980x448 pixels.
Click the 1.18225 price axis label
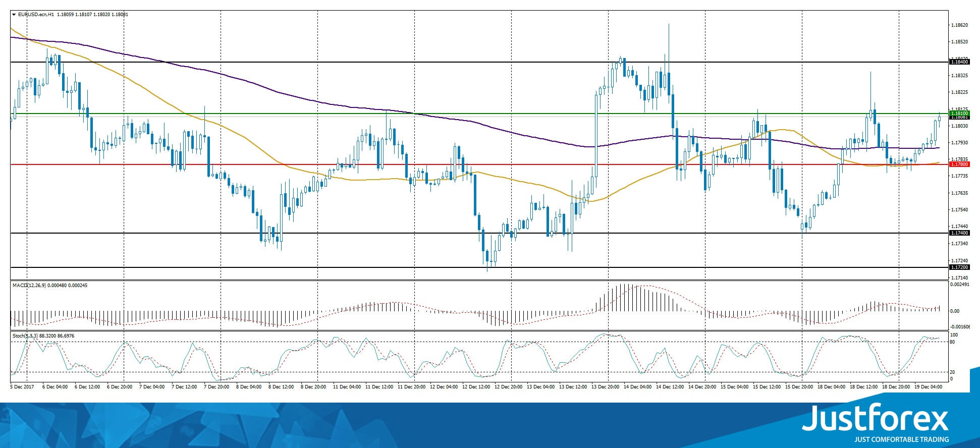pos(959,93)
